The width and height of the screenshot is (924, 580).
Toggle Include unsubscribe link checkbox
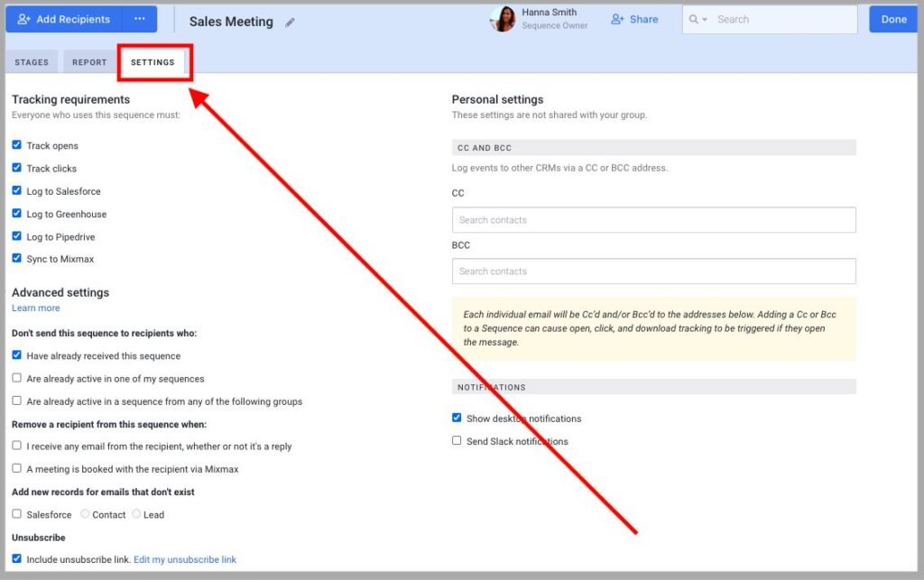[x=16, y=558]
